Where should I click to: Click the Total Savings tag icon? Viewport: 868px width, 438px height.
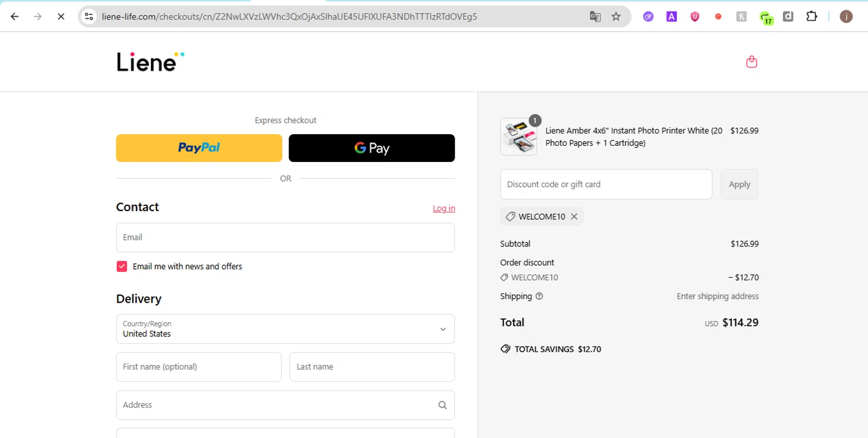click(x=505, y=349)
